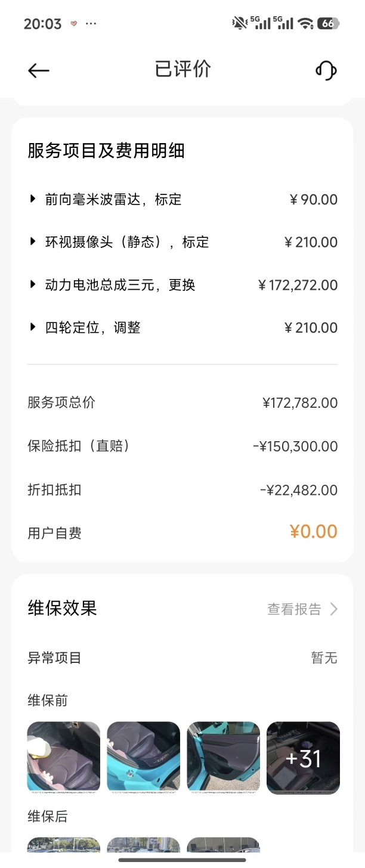Expand the 动力电池总成三元 更换 item
This screenshot has width=365, height=868.
(33, 285)
